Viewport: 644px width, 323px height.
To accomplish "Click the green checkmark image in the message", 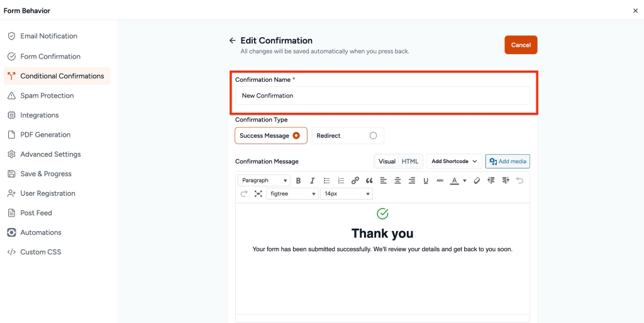I will (x=382, y=213).
